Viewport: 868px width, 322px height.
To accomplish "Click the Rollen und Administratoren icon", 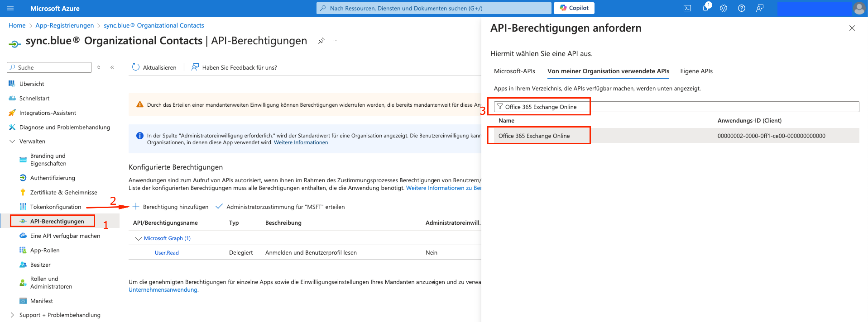I will click(23, 283).
